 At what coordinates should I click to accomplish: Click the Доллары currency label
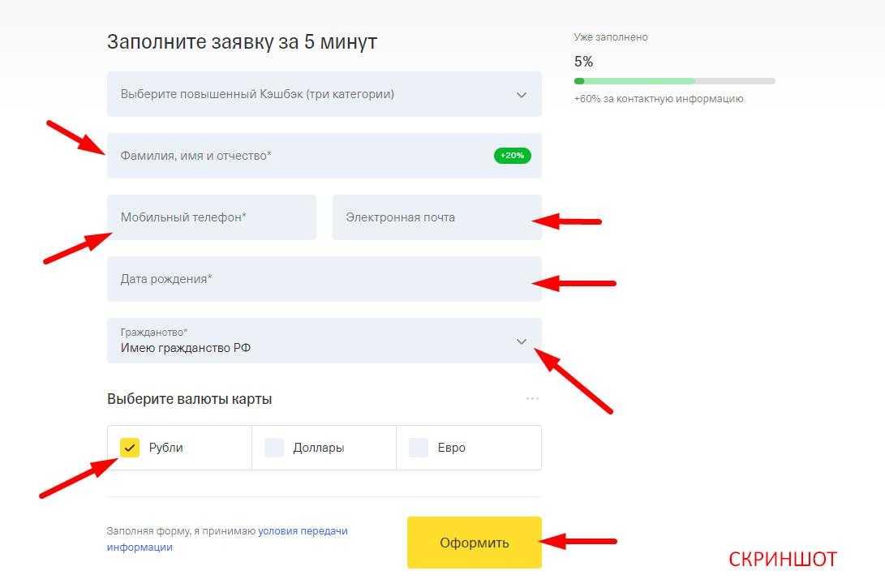pyautogui.click(x=319, y=448)
